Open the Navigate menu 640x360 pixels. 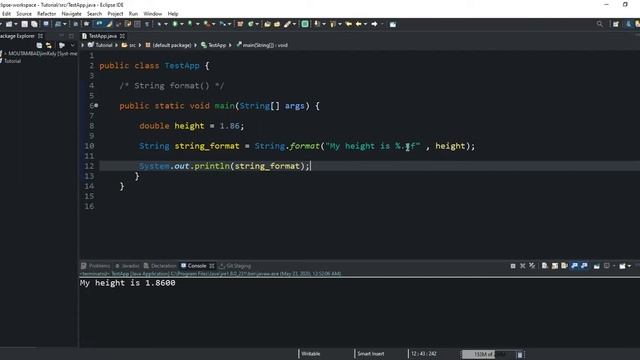click(x=71, y=14)
